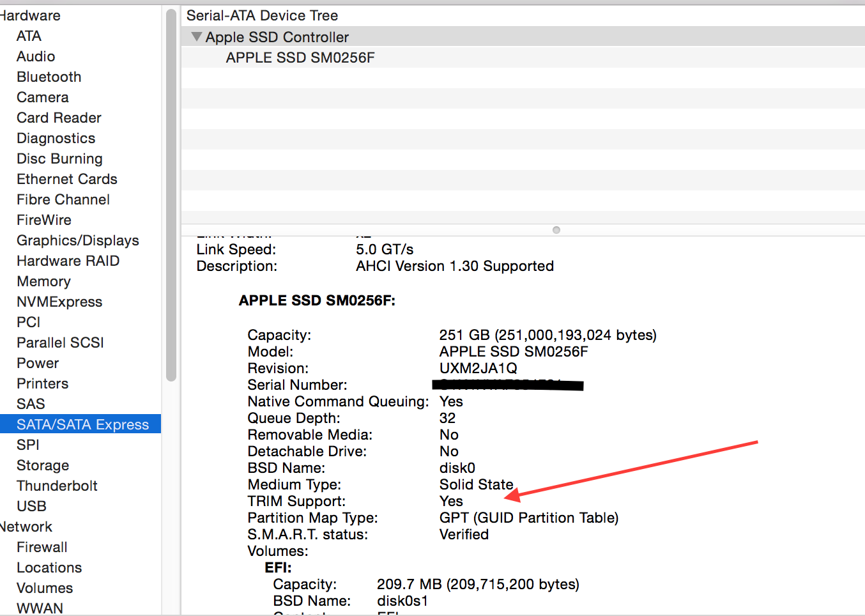Open Bluetooth hardware info
865x616 pixels.
(49, 77)
